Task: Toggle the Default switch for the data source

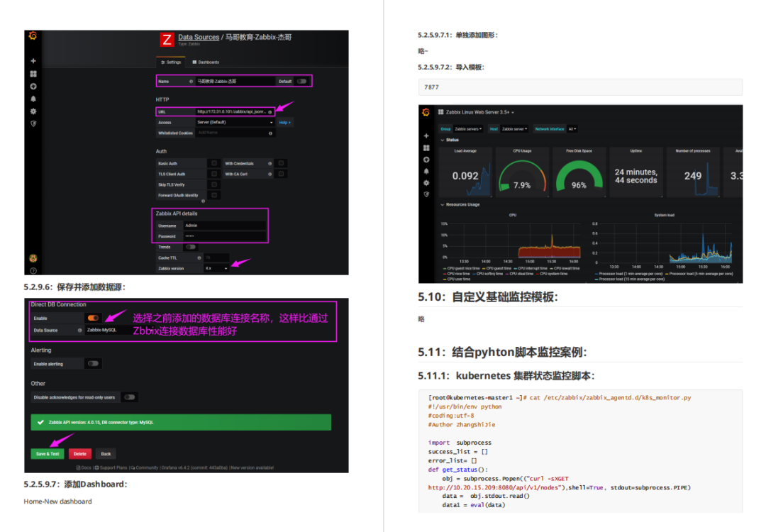Action: (302, 81)
